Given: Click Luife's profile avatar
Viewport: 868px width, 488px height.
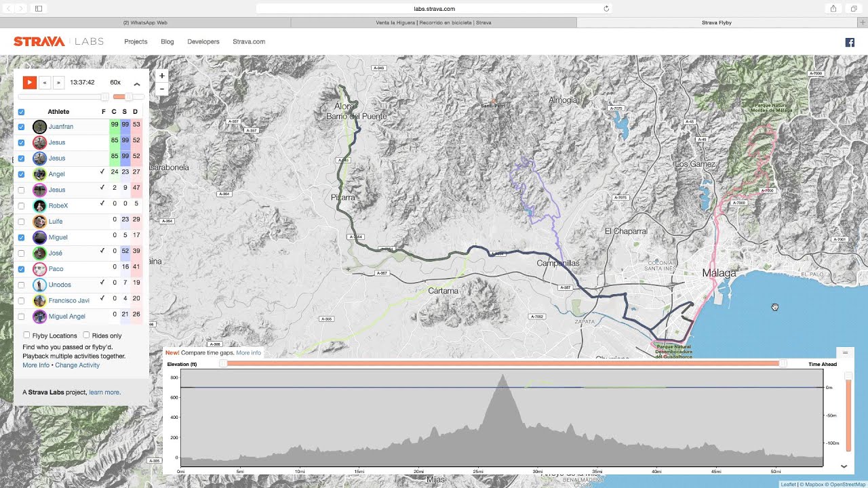Looking at the screenshot, I should (39, 222).
